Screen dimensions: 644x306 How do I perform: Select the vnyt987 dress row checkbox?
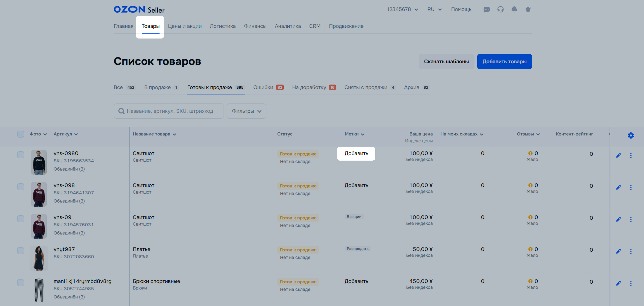coord(20,250)
